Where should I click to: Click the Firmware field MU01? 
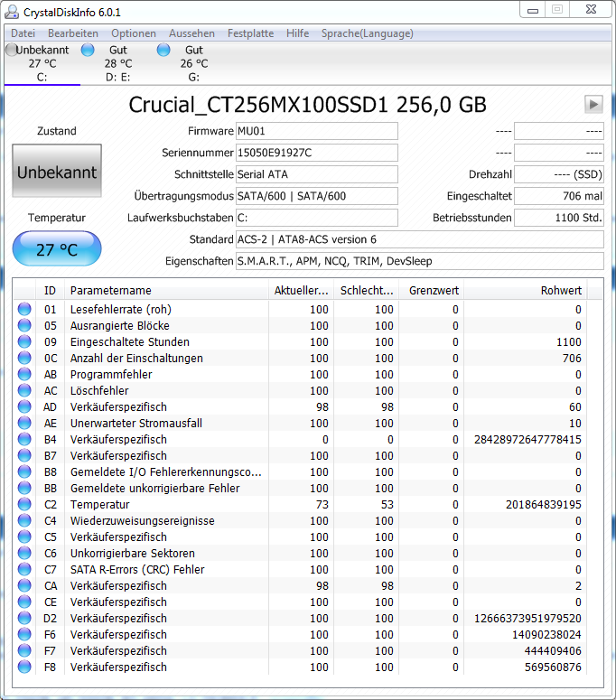pos(316,131)
